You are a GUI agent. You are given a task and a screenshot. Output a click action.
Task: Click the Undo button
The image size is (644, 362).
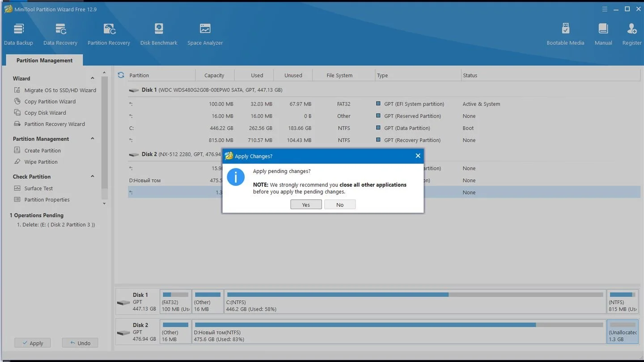80,343
